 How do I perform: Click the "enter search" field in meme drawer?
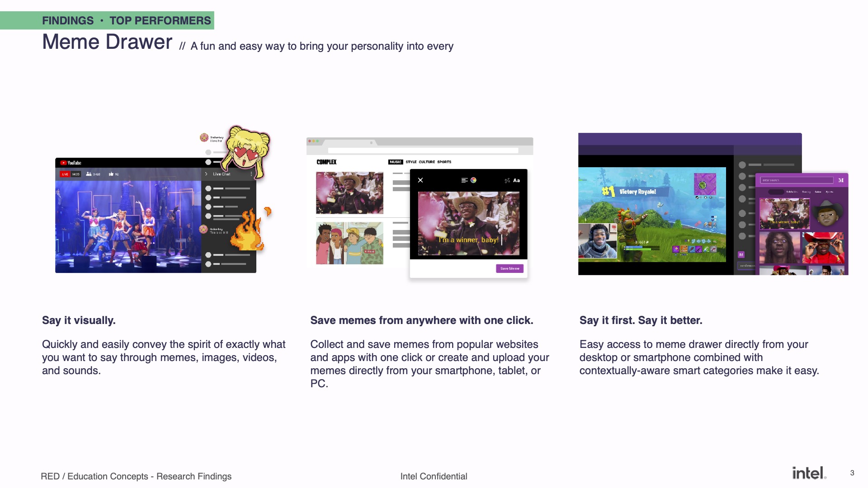(x=797, y=180)
